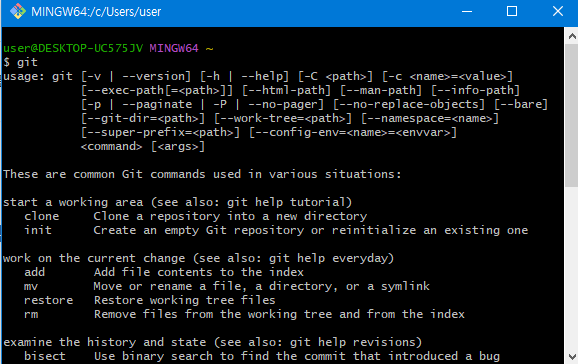The width and height of the screenshot is (578, 364).
Task: Click the 'init' command name
Action: 38,230
